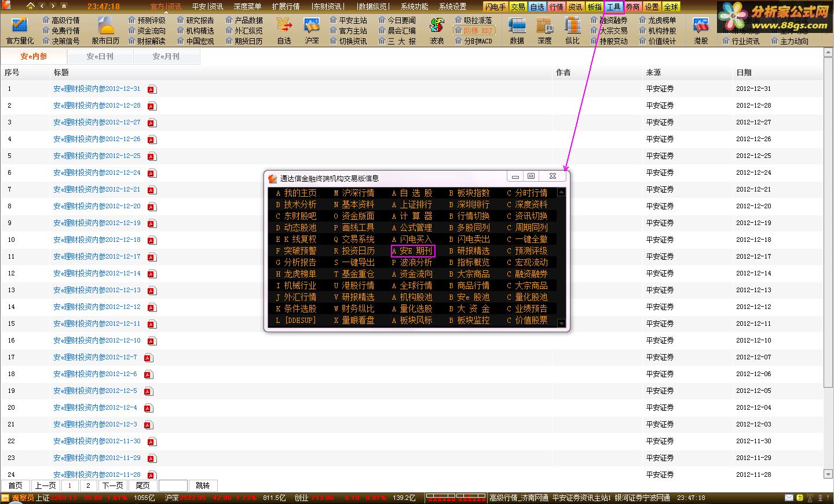Image resolution: width=834 pixels, height=504 pixels.
Task: Open 扩展行情 menu
Action: [286, 6]
